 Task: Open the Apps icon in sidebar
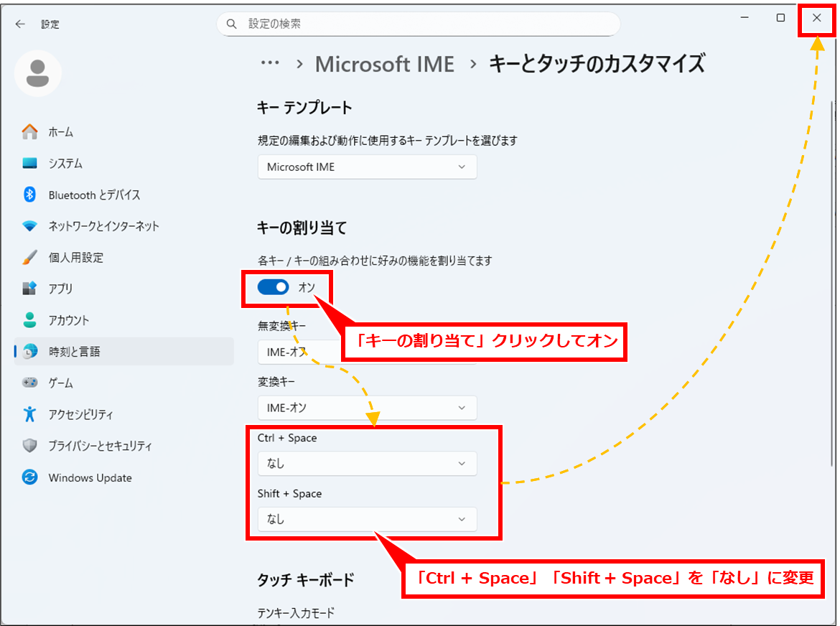pos(29,289)
